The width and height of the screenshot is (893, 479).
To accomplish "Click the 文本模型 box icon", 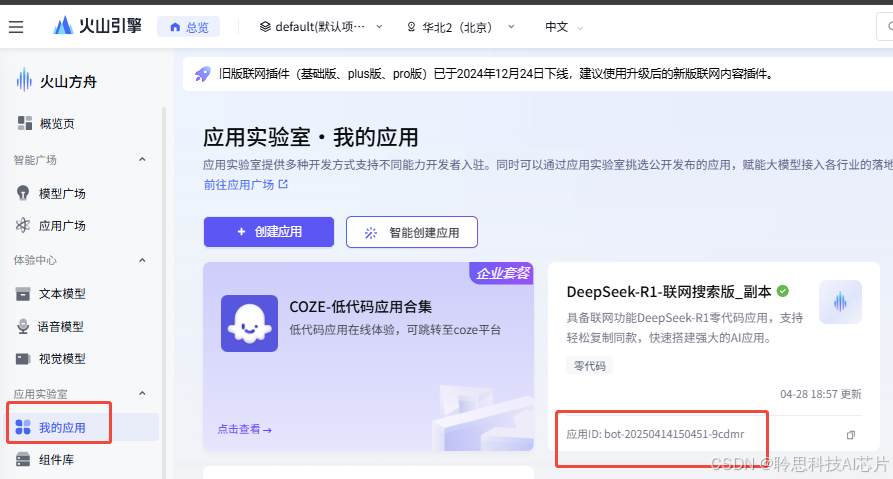I will pyautogui.click(x=23, y=294).
